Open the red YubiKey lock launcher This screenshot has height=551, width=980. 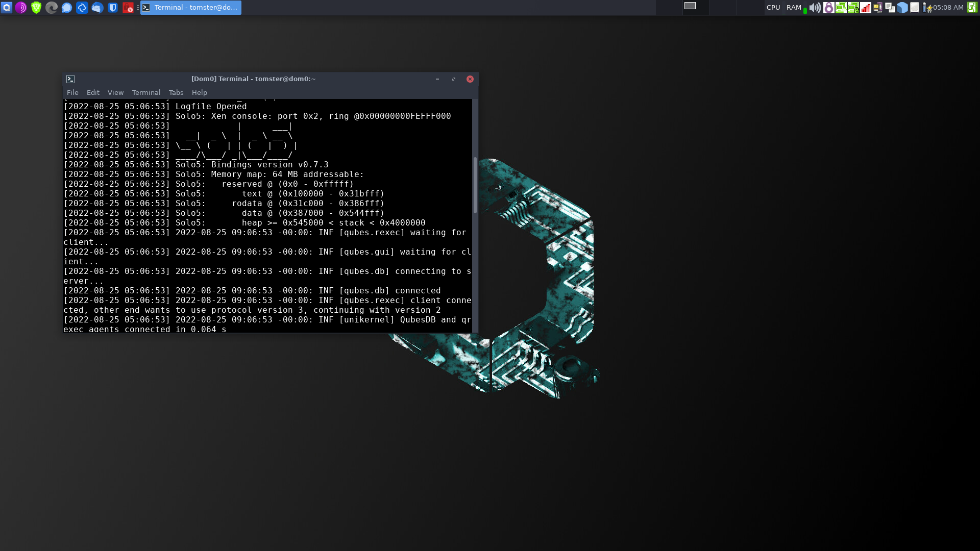point(128,8)
